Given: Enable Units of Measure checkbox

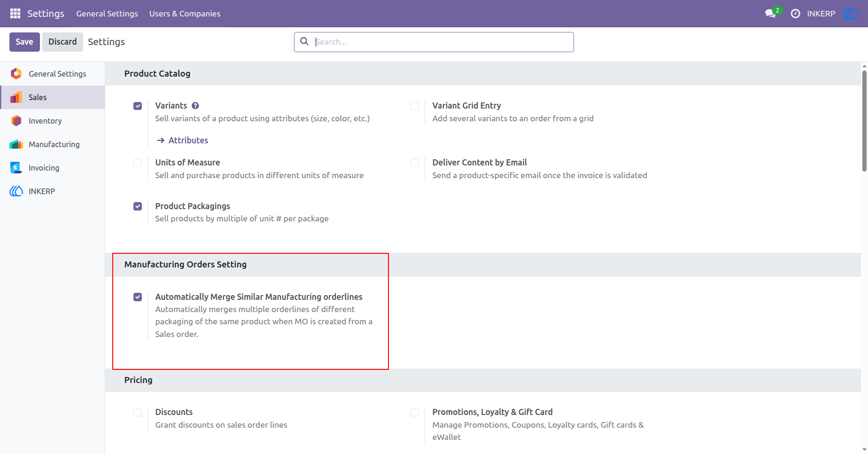Looking at the screenshot, I should 138,163.
